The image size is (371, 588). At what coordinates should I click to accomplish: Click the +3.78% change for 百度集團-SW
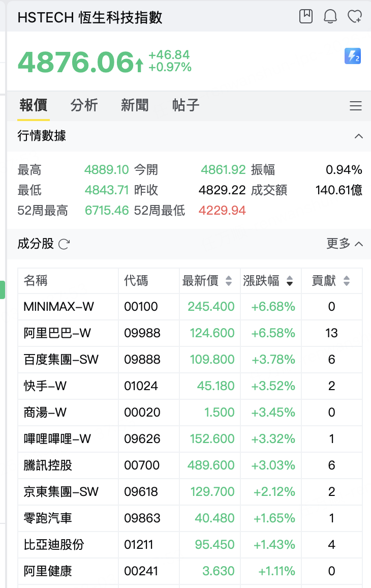tap(273, 360)
